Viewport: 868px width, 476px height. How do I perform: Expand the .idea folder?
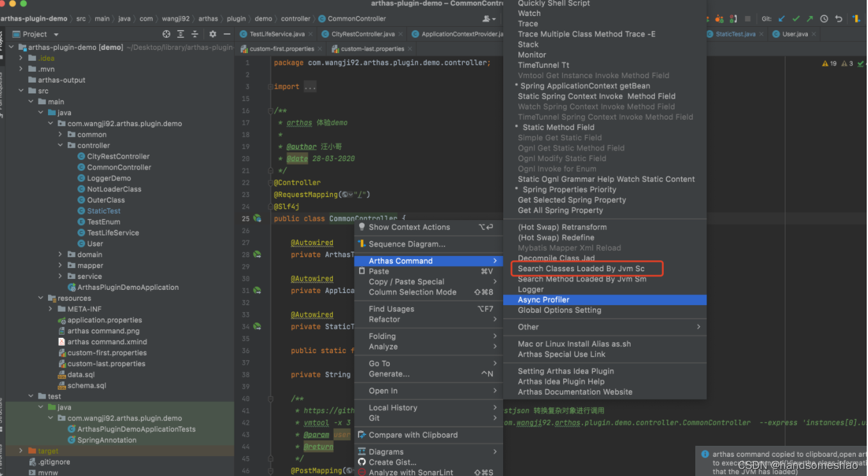pyautogui.click(x=21, y=58)
